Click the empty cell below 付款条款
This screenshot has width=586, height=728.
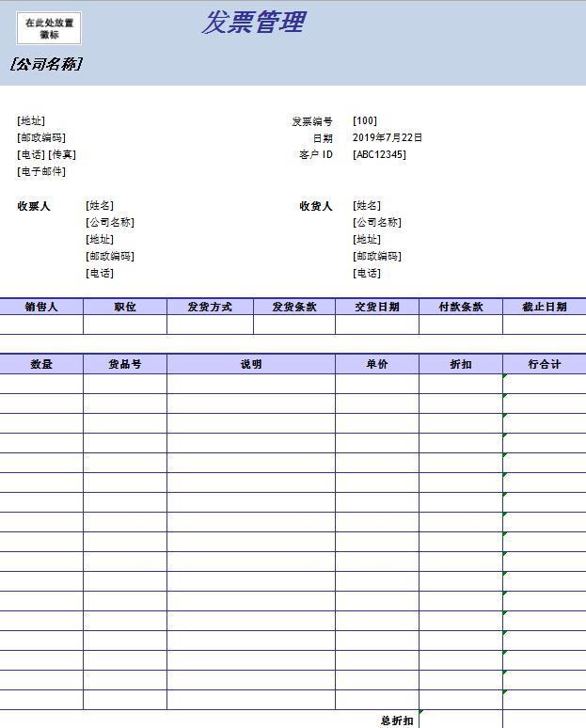coord(460,324)
